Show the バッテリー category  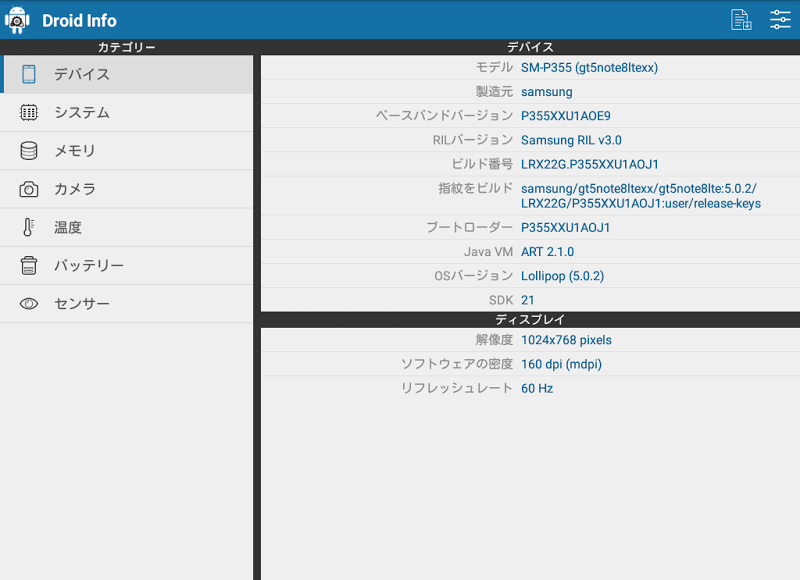tap(89, 265)
